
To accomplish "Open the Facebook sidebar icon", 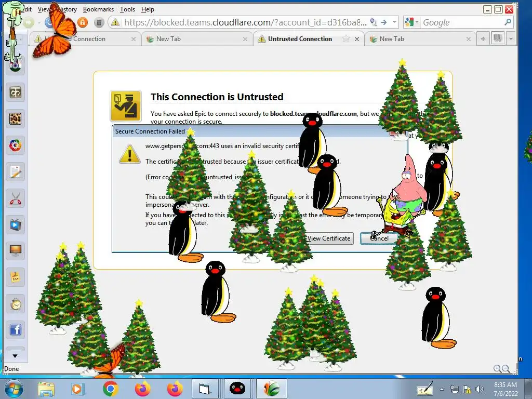I will pos(15,330).
